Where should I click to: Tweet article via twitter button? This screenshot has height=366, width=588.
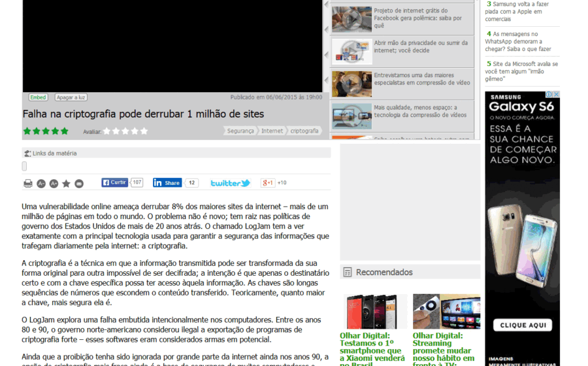click(x=230, y=183)
